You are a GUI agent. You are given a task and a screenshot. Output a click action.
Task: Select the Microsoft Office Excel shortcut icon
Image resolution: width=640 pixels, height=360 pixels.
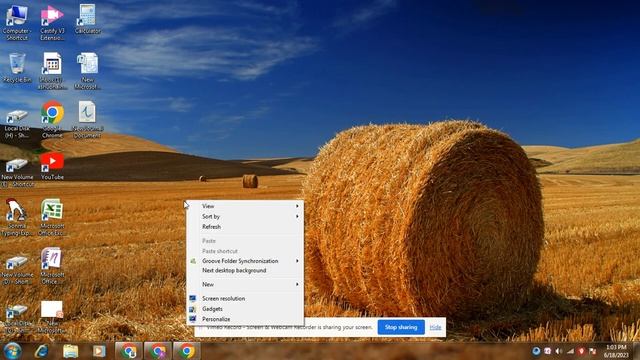[x=52, y=218]
